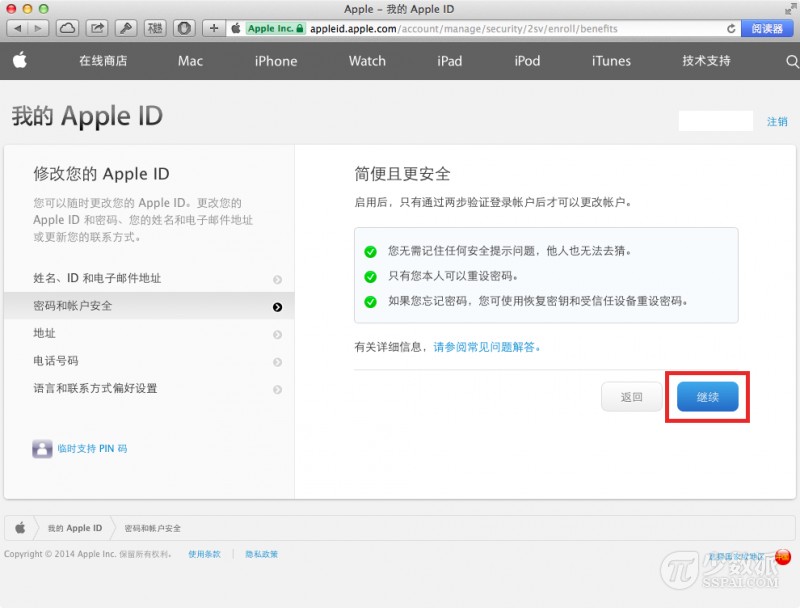This screenshot has width=800, height=608.
Task: Open iTunes in the navigation bar
Action: pos(611,61)
